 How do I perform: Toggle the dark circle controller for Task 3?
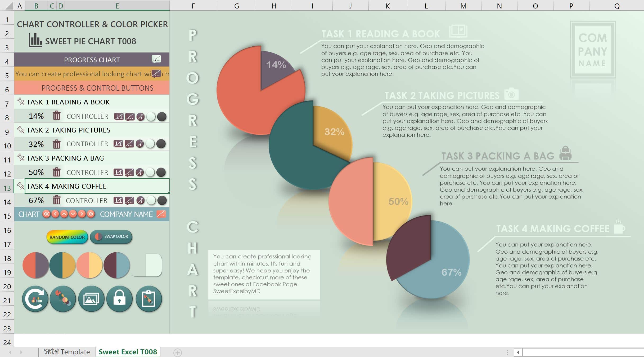coord(163,172)
